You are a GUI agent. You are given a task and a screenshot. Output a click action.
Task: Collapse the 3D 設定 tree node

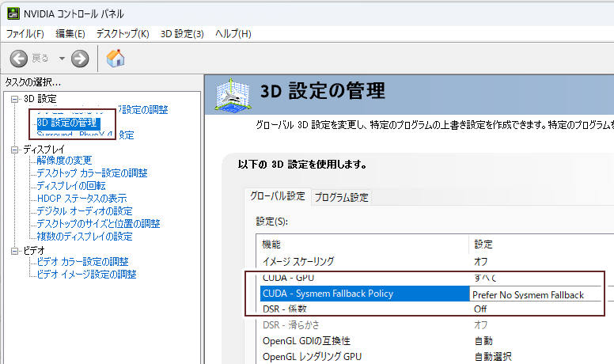(14, 99)
